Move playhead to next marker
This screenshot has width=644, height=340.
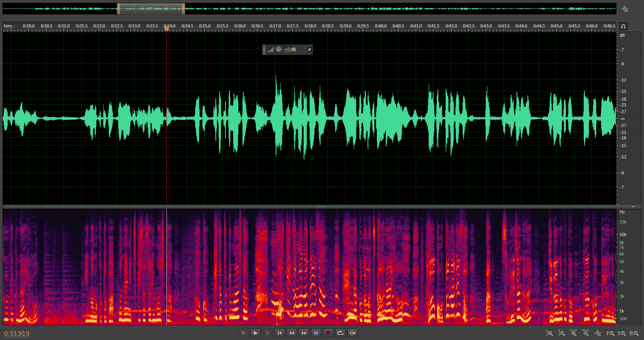[316, 333]
